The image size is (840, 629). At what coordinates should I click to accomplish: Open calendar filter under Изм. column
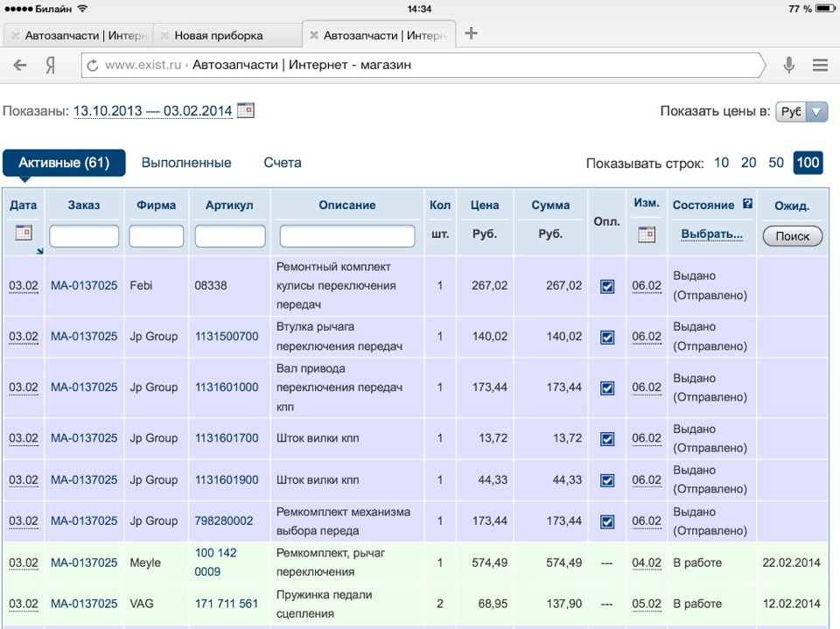[647, 234]
